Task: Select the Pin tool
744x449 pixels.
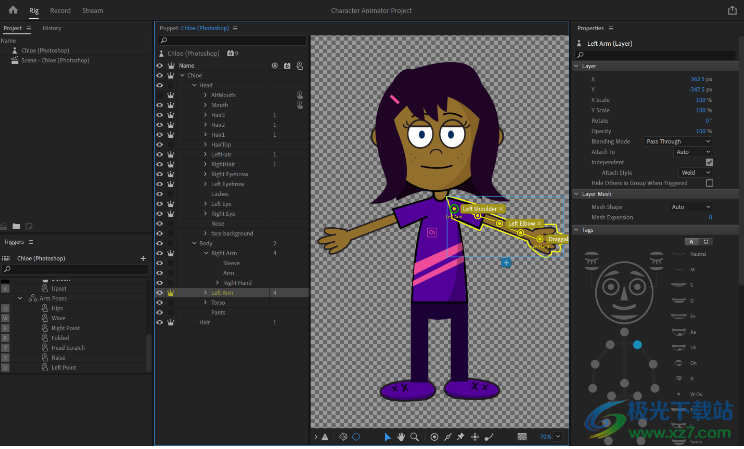Action: click(460, 437)
